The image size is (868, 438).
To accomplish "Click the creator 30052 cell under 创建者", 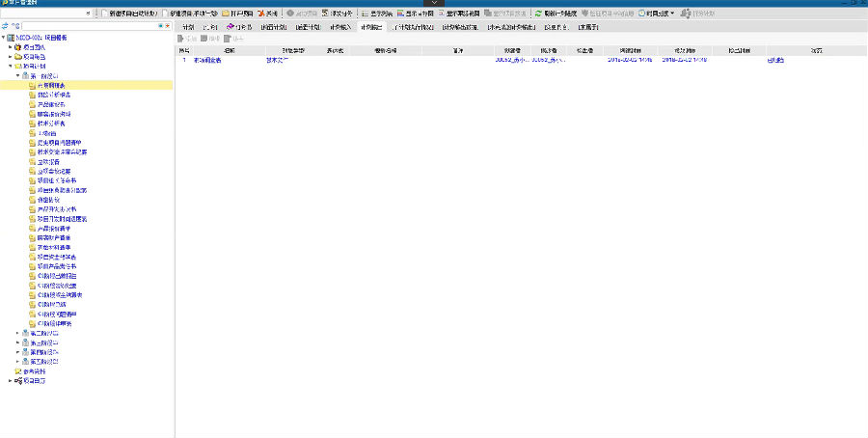I will pyautogui.click(x=512, y=60).
